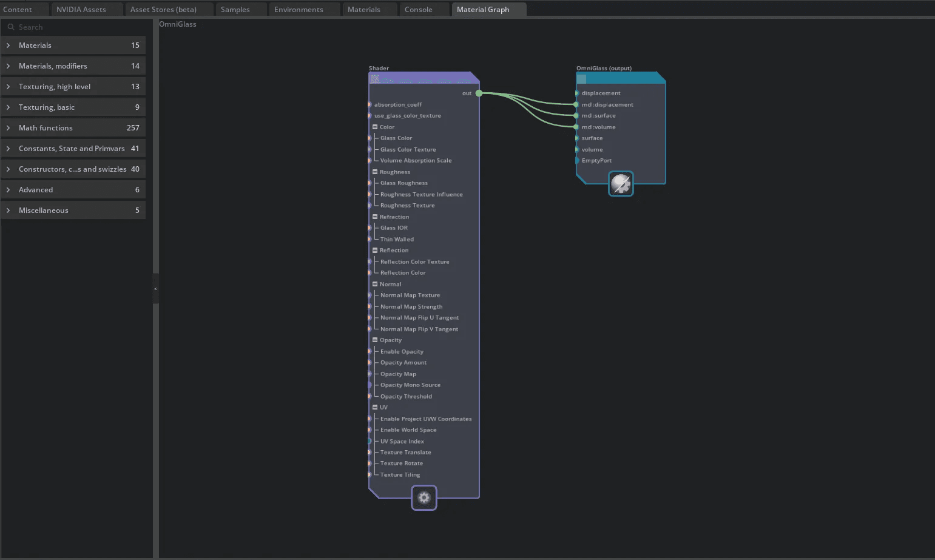This screenshot has width=935, height=560.
Task: Open the Samples tab
Action: click(x=240, y=9)
